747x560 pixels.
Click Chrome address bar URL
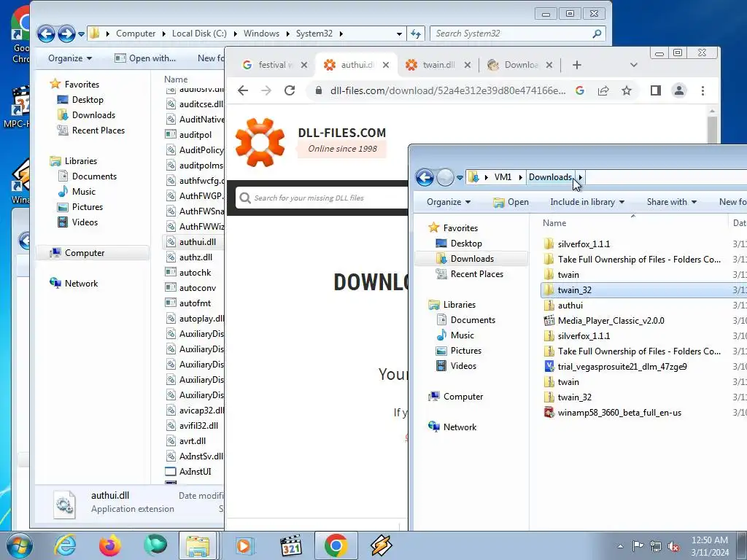[448, 90]
